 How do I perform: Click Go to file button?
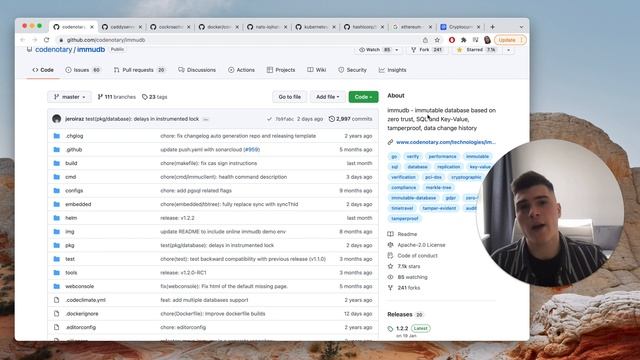click(289, 97)
